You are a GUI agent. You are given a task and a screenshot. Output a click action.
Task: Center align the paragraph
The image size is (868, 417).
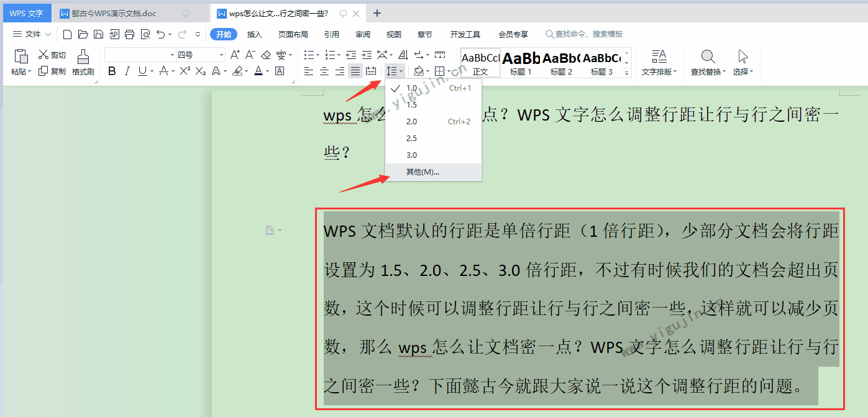[x=324, y=71]
